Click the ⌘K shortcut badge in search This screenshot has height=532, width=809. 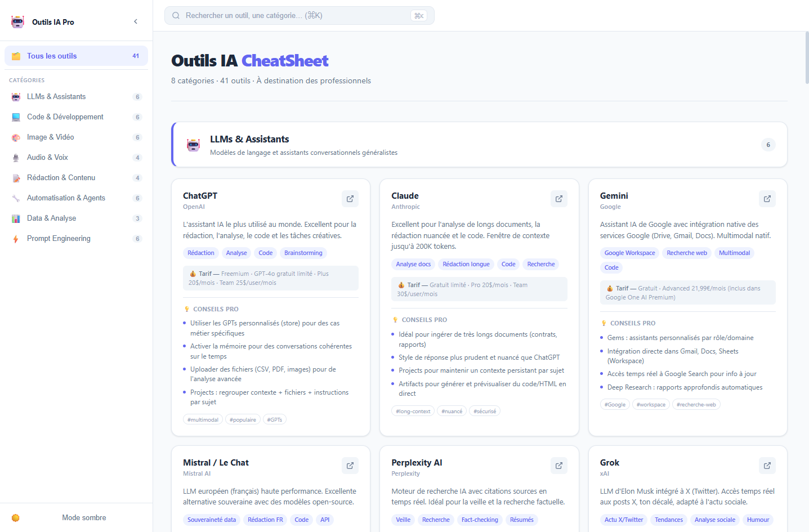click(419, 16)
